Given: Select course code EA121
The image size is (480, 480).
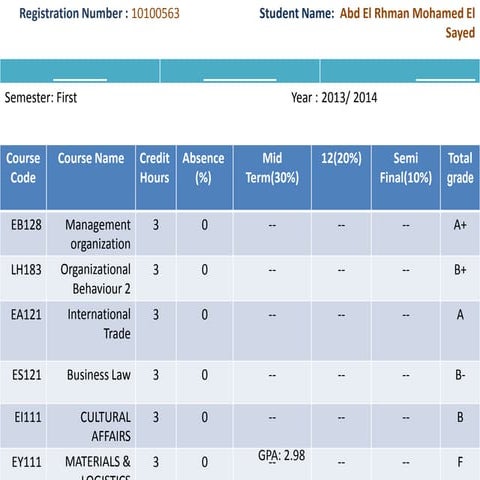Looking at the screenshot, I should (x=26, y=315).
